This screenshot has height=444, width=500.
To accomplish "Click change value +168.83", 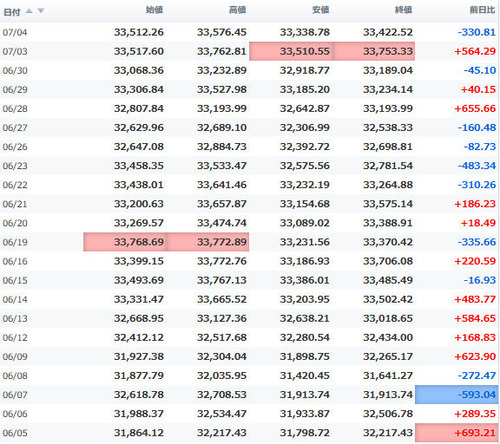I will 475,337.
